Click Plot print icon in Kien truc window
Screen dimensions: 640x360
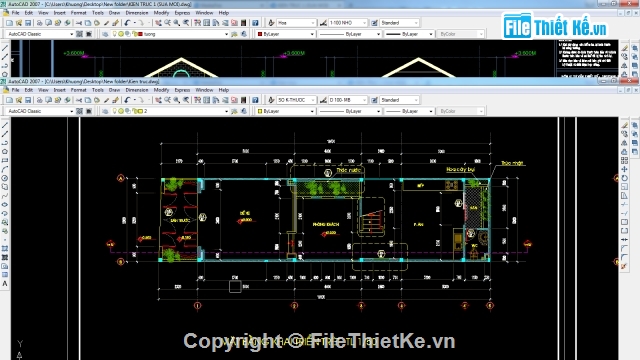[40, 100]
